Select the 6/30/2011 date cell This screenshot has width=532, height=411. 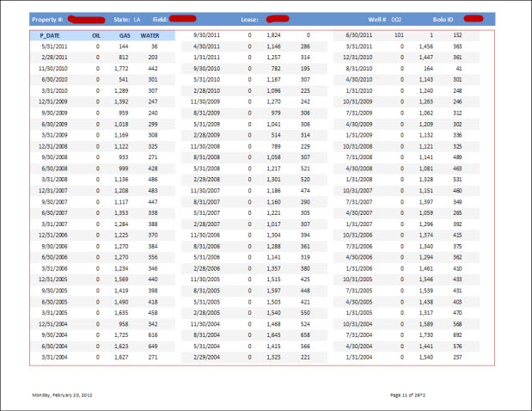[x=359, y=35]
